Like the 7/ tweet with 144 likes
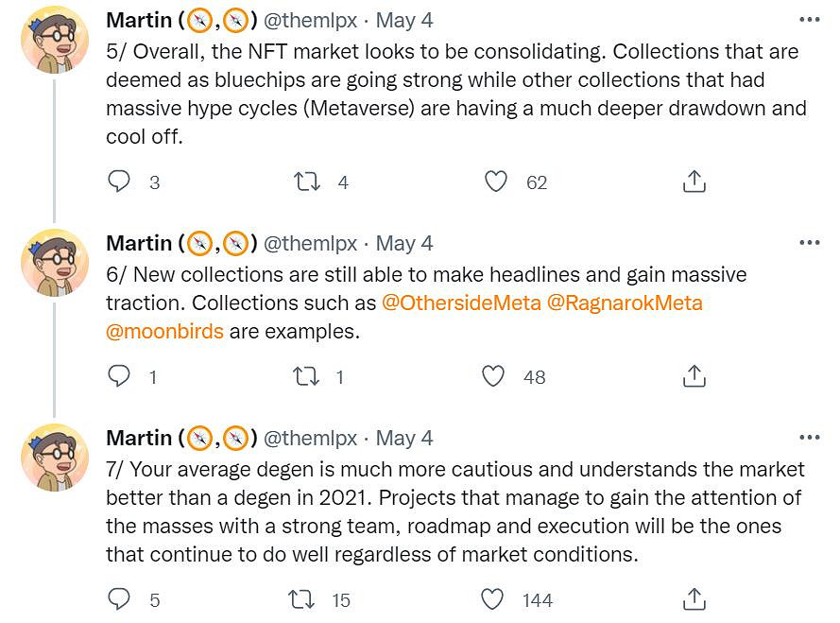840x623 pixels. pyautogui.click(x=493, y=599)
